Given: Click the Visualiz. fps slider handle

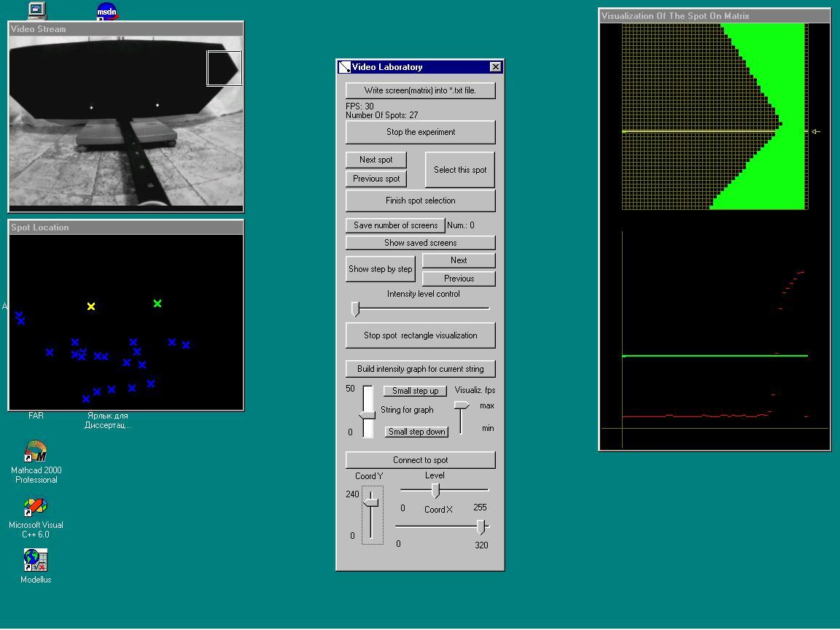Looking at the screenshot, I should pyautogui.click(x=461, y=405).
